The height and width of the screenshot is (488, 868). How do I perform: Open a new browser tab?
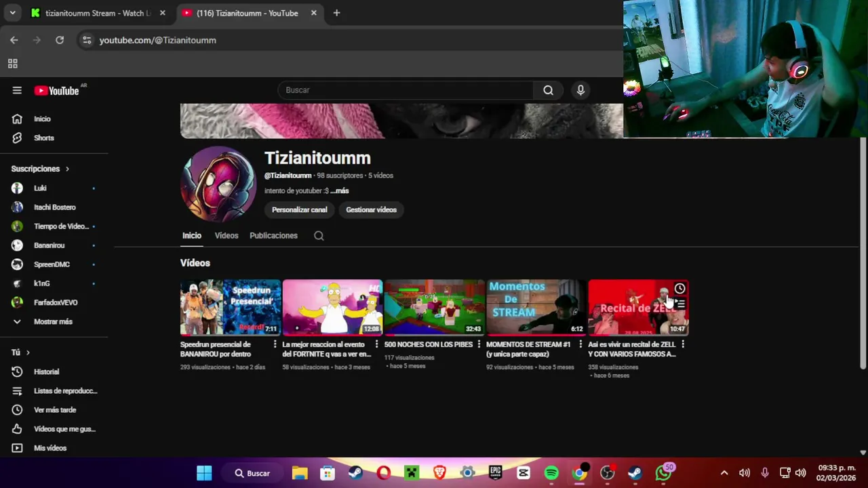(x=336, y=13)
